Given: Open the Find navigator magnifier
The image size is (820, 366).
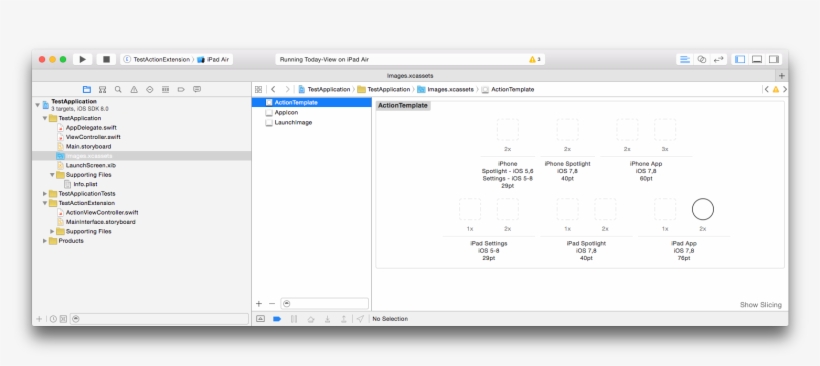Looking at the screenshot, I should click(118, 89).
